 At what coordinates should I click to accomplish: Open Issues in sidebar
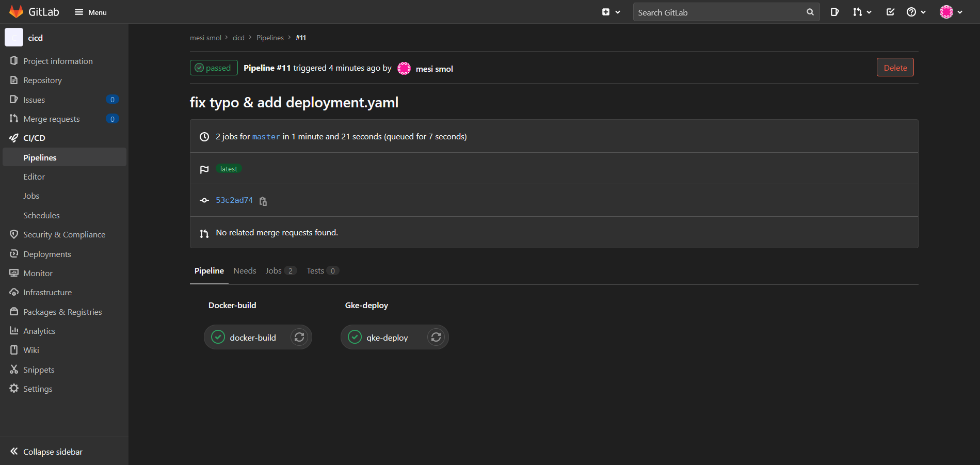[x=65, y=100]
